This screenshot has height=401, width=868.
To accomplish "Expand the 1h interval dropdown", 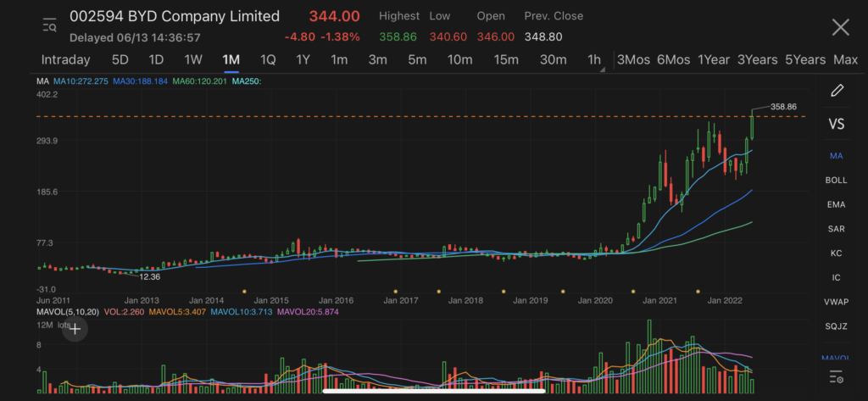I will click(x=596, y=60).
